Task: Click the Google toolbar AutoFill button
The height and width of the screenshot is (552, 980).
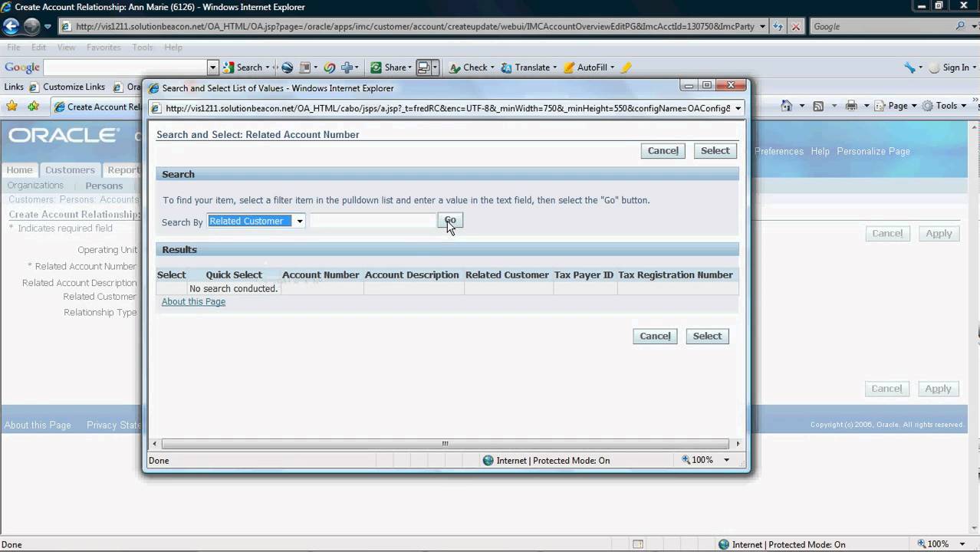Action: [587, 67]
